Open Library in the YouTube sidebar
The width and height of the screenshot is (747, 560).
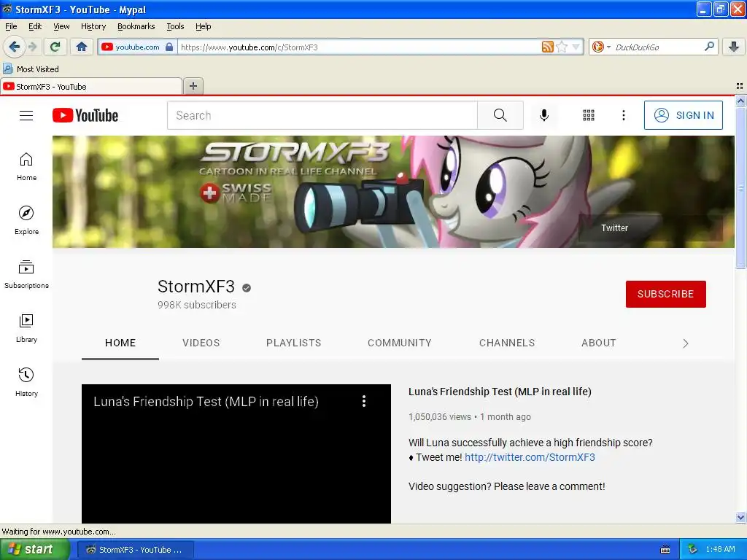26,328
